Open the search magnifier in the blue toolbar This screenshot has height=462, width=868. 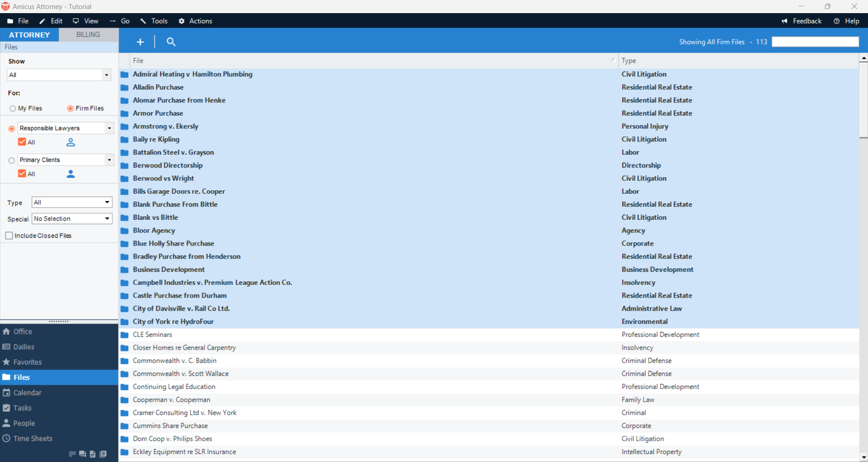click(171, 42)
